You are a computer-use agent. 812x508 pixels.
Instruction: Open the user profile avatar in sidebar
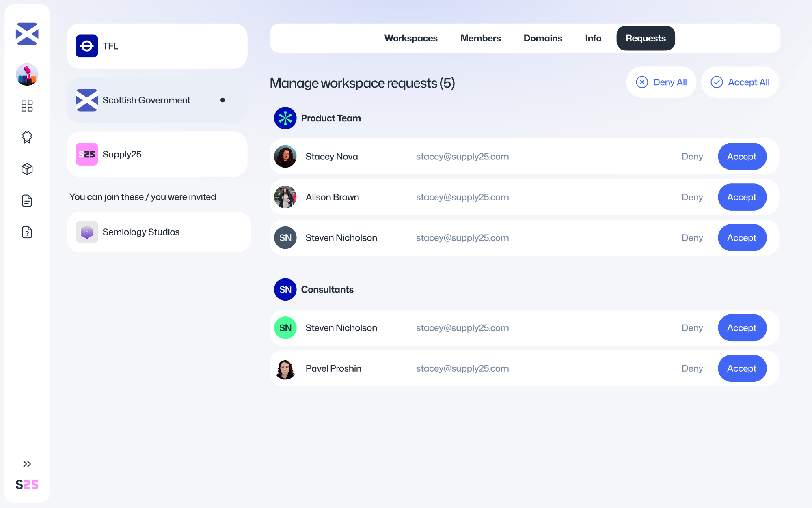click(x=27, y=74)
